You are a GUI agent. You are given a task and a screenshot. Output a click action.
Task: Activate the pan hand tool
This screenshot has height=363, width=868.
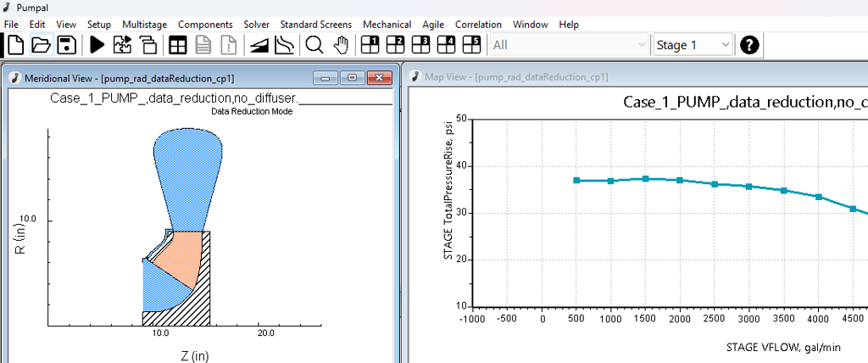tap(341, 45)
